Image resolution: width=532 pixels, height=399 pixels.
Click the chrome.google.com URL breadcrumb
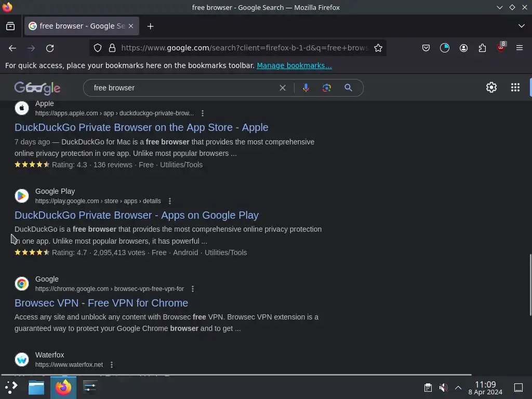tap(109, 289)
